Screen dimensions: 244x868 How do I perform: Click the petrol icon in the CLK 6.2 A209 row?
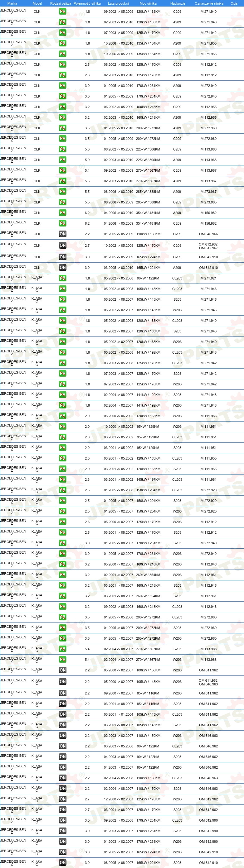[x=62, y=213]
